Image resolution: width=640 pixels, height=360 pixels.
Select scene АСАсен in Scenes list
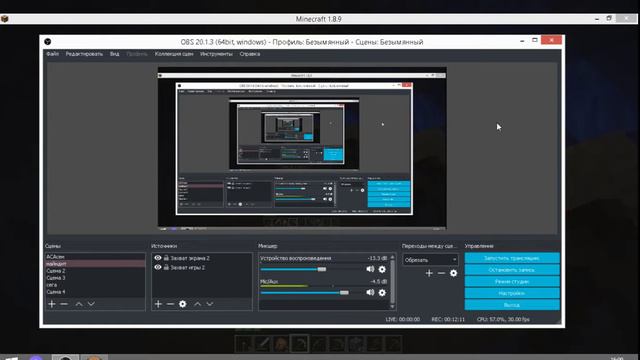point(95,257)
